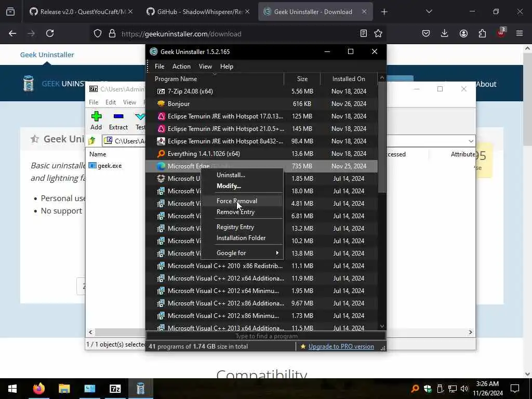
Task: Click the Firefox URL address bar
Action: (x=237, y=34)
